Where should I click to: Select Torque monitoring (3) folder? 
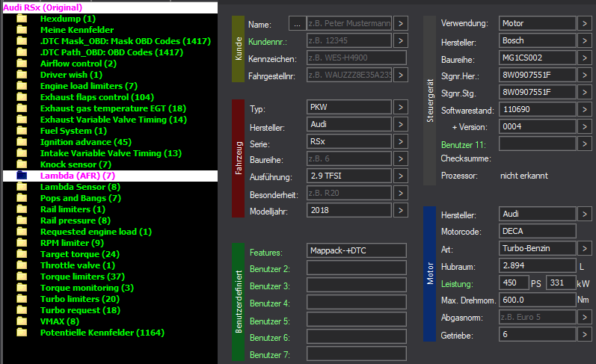click(x=87, y=288)
